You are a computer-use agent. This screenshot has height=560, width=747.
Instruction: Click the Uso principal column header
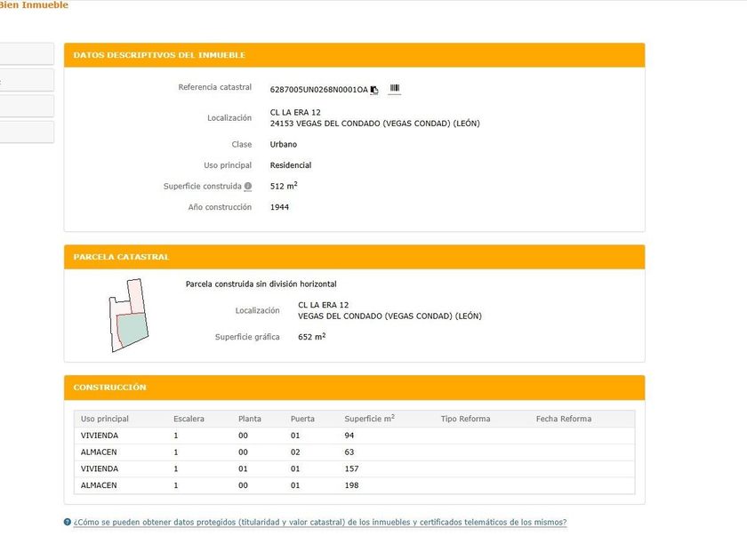tap(105, 419)
